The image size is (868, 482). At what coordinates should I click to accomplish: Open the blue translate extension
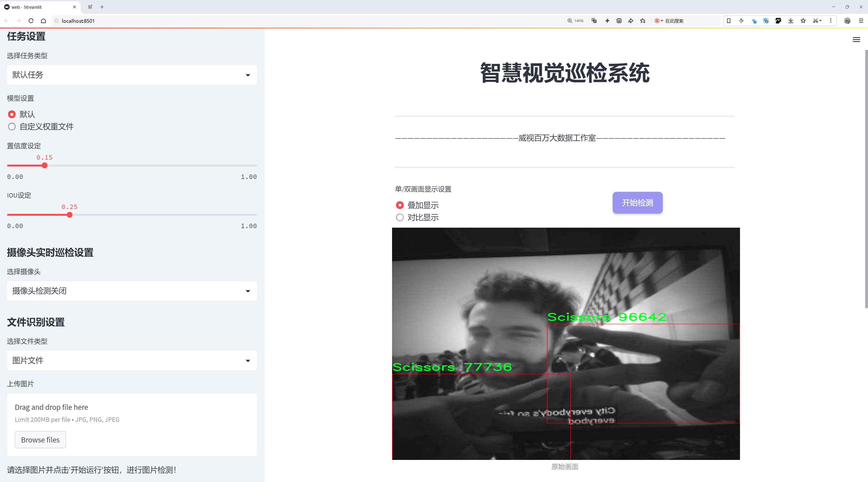click(x=766, y=21)
